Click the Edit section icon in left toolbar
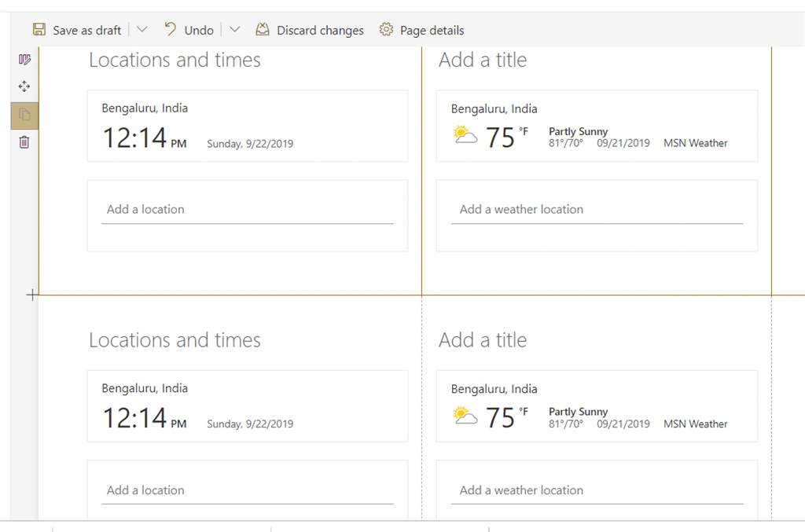Screen dimensions: 805x532 pyautogui.click(x=24, y=60)
